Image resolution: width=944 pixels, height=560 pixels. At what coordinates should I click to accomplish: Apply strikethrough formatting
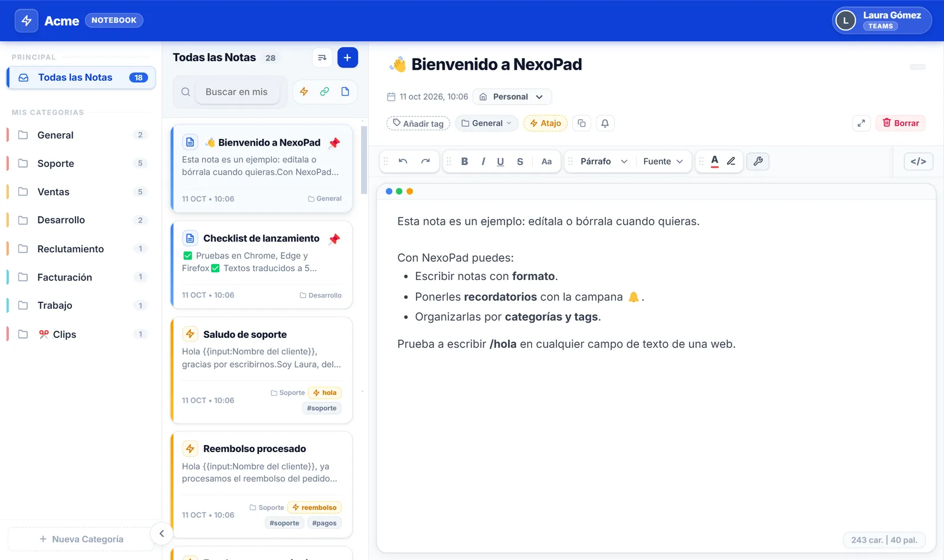click(520, 162)
